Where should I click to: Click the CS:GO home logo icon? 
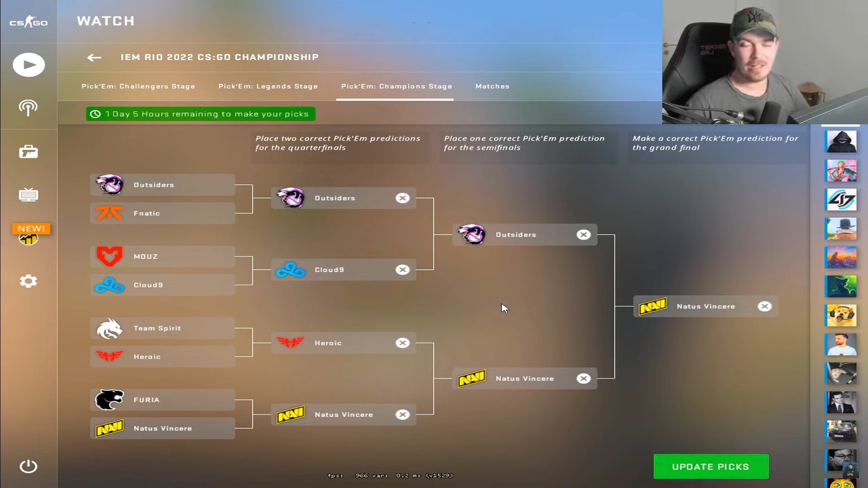pos(28,23)
